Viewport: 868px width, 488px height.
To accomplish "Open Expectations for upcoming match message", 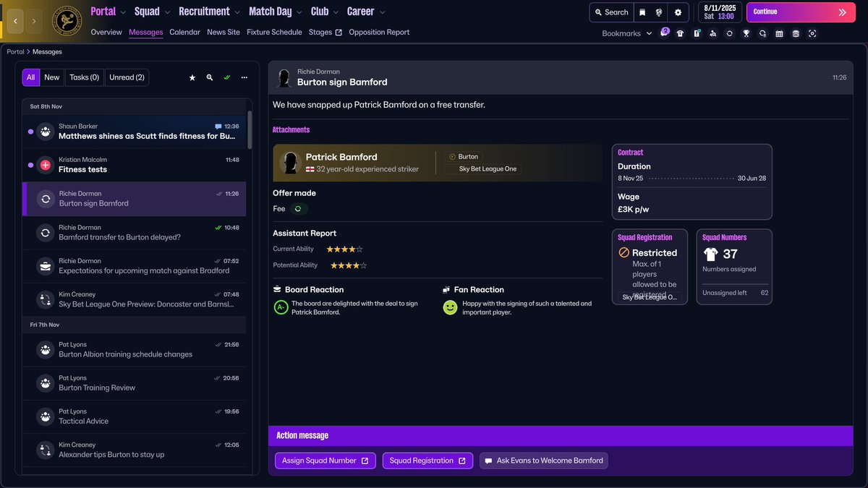I will (x=135, y=266).
